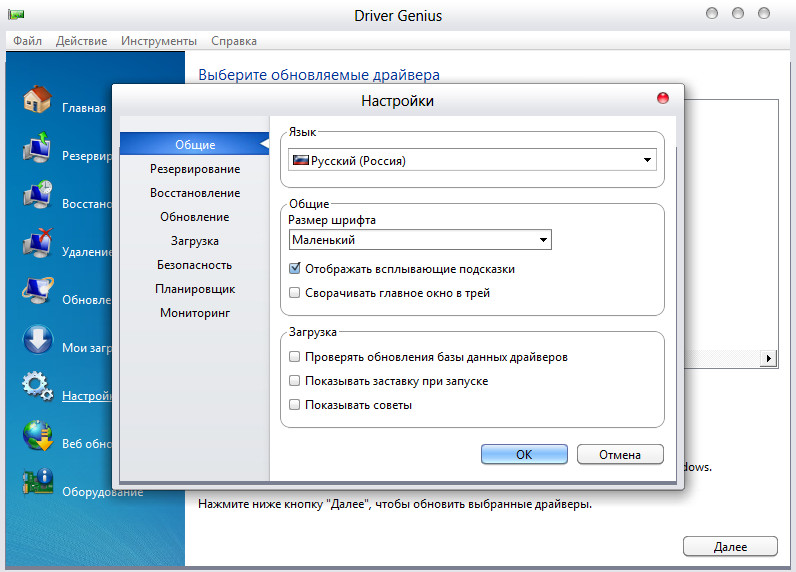
Task: Click the Обновление driver update icon in sidebar
Action: tap(37, 290)
